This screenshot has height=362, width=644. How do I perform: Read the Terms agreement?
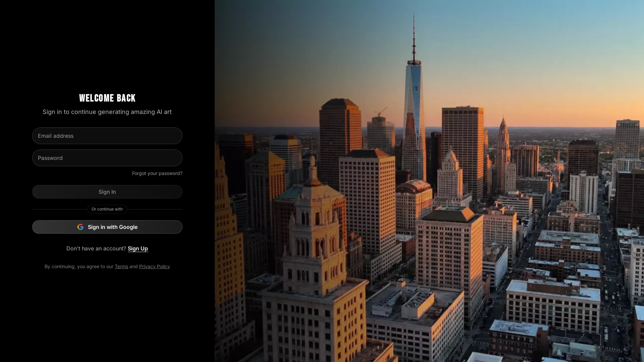[121, 266]
